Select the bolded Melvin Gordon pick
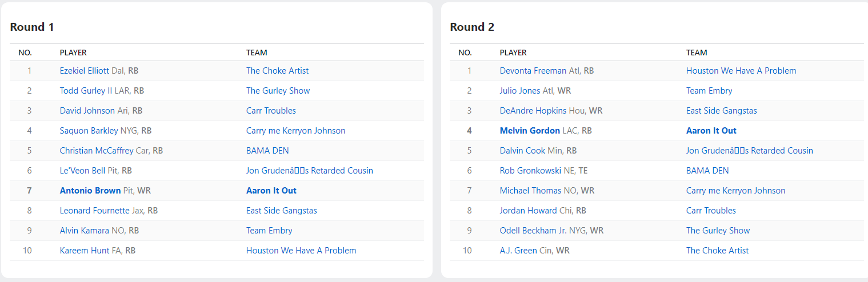 coord(530,131)
